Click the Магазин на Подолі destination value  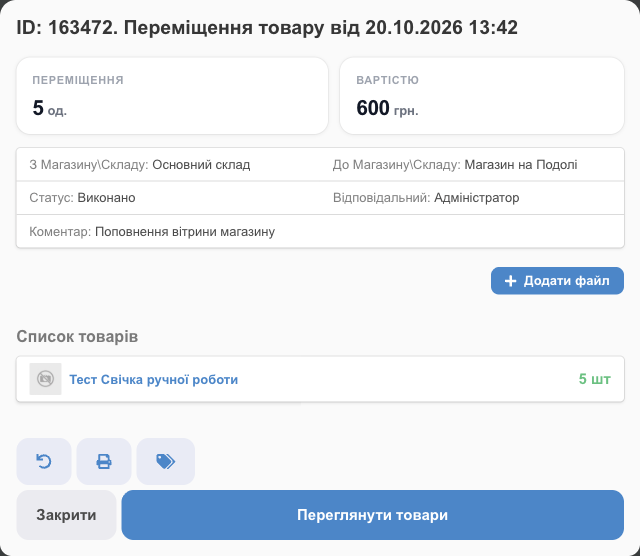(x=521, y=165)
